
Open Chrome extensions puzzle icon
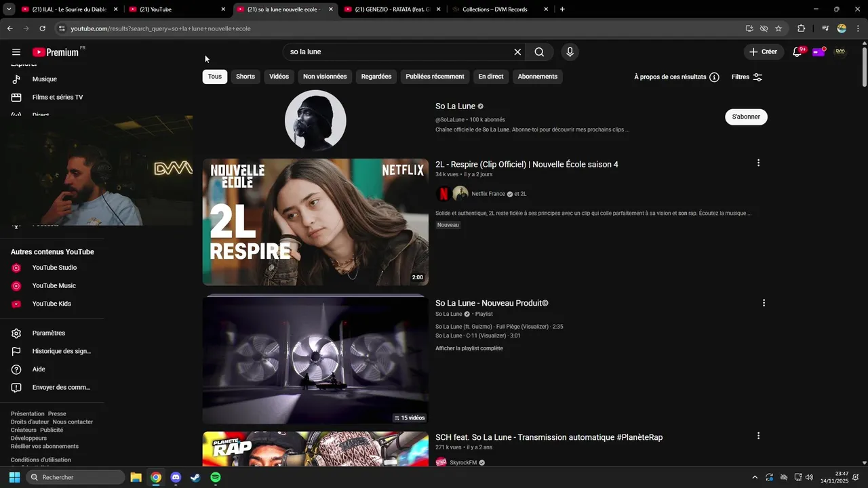tap(801, 28)
